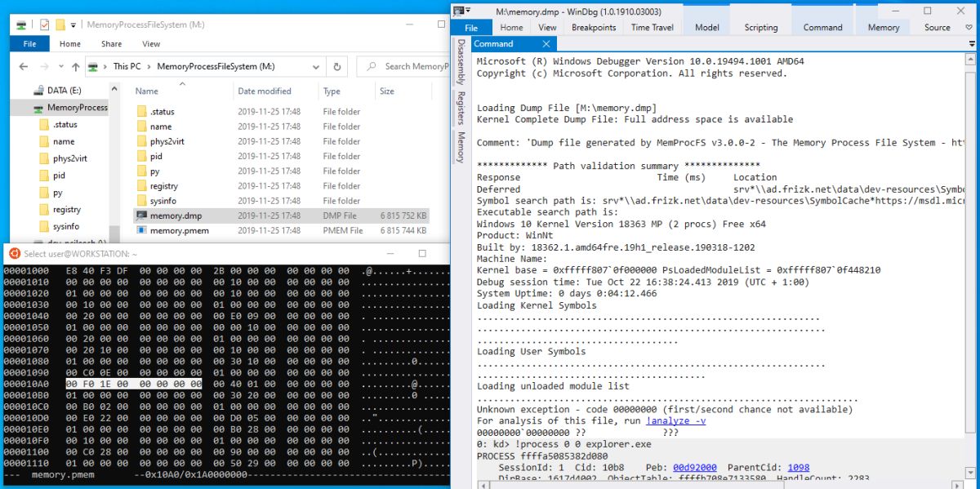Click ParentCid link 1098
The width and height of the screenshot is (980, 489).
tap(799, 468)
